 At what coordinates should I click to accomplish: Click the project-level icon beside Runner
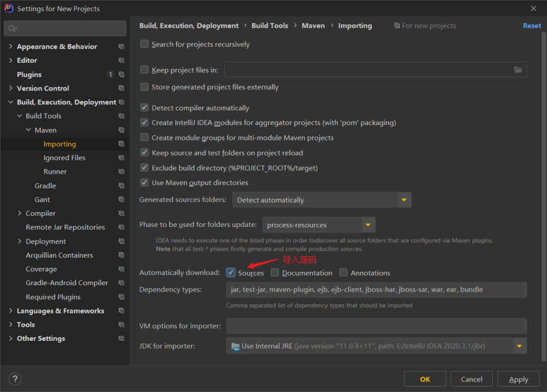(x=122, y=172)
